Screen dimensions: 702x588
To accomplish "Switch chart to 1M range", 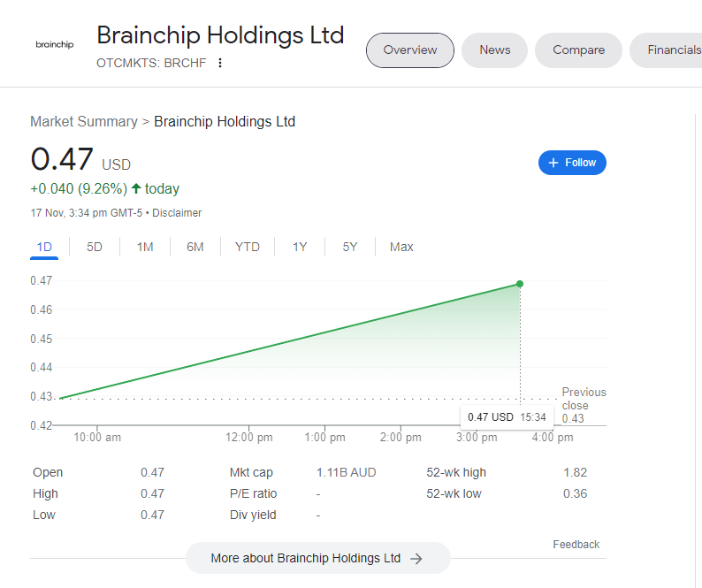I will click(x=145, y=247).
